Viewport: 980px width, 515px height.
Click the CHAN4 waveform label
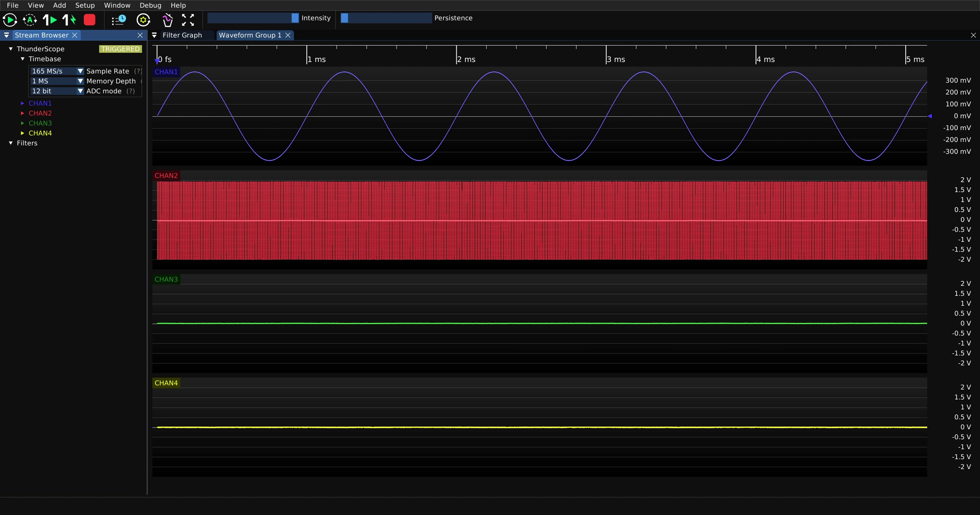[x=166, y=383]
